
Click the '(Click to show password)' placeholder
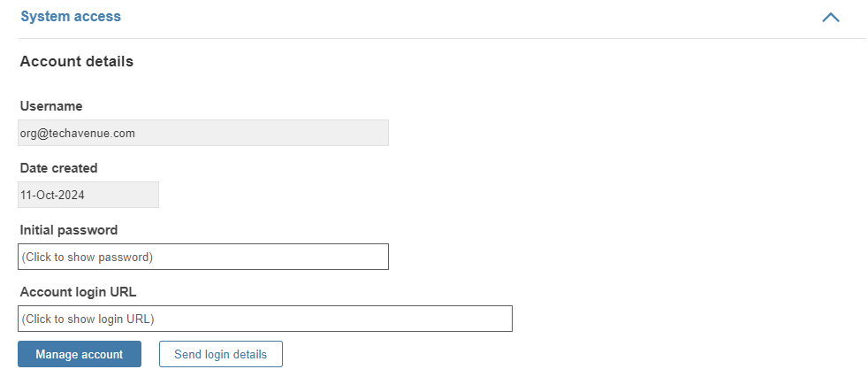(87, 258)
